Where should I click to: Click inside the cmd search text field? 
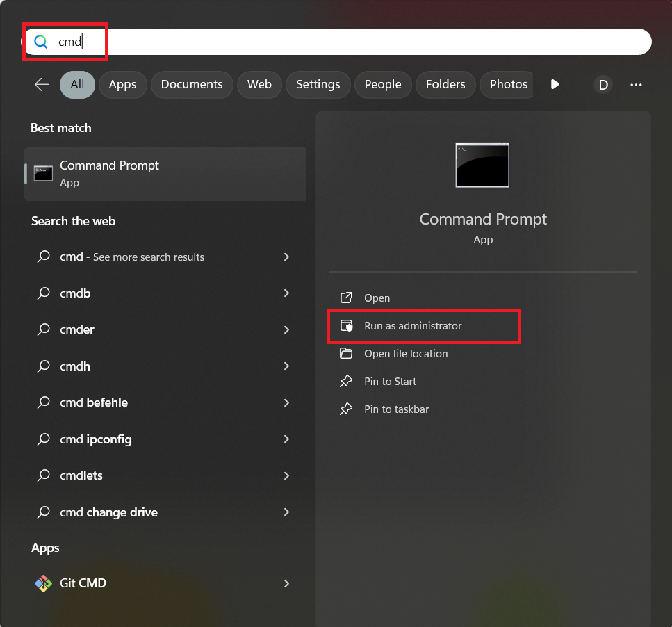347,42
